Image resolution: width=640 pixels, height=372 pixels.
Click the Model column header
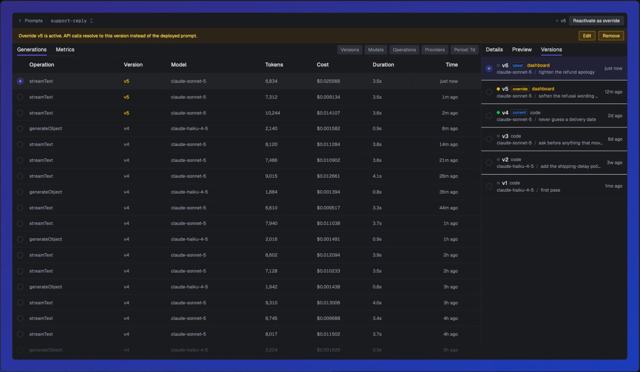(178, 65)
